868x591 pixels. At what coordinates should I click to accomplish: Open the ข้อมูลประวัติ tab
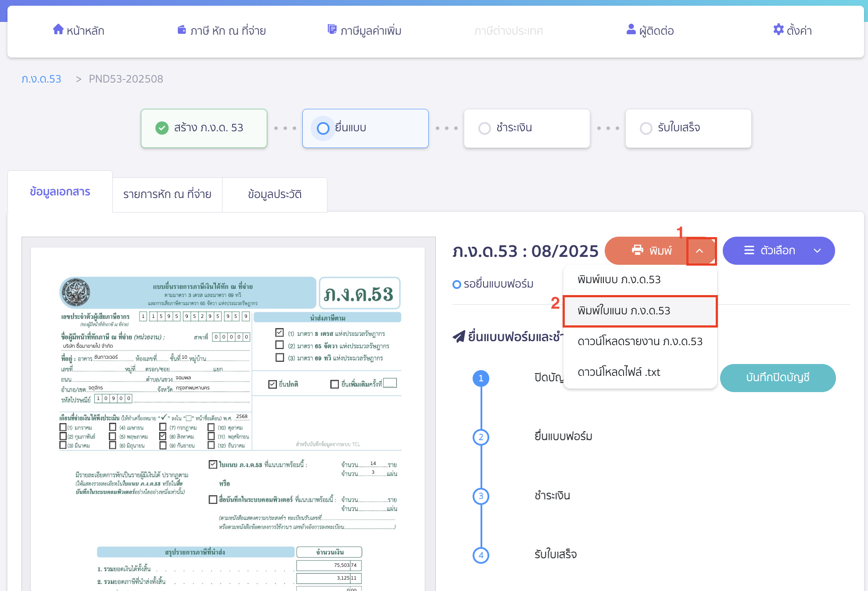point(275,195)
